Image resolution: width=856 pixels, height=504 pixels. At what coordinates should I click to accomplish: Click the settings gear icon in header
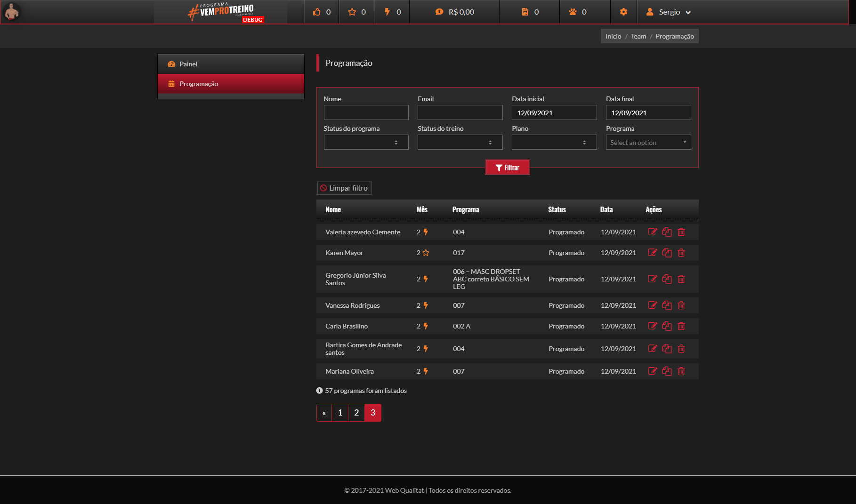tap(623, 12)
